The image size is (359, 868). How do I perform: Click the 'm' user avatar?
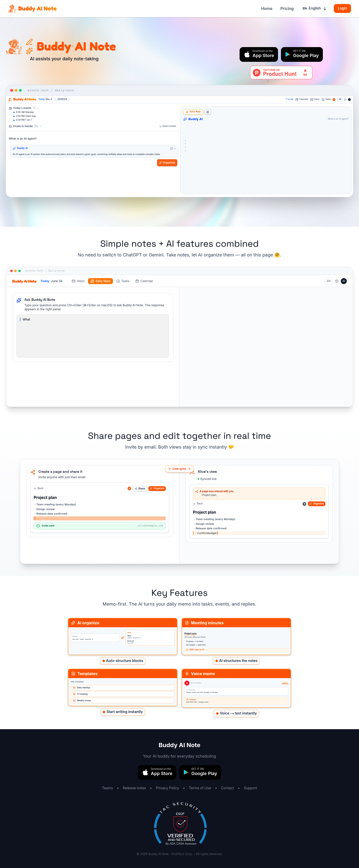click(x=344, y=281)
